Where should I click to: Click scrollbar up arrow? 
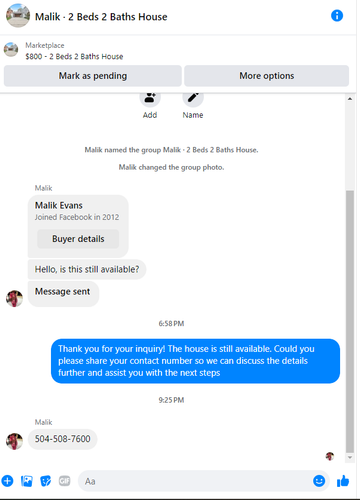click(x=350, y=99)
